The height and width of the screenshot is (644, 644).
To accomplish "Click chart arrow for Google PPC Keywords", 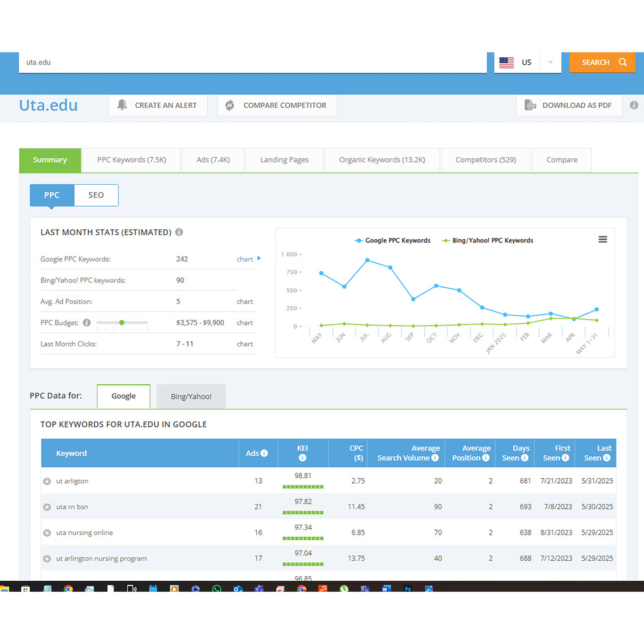I will 259,258.
